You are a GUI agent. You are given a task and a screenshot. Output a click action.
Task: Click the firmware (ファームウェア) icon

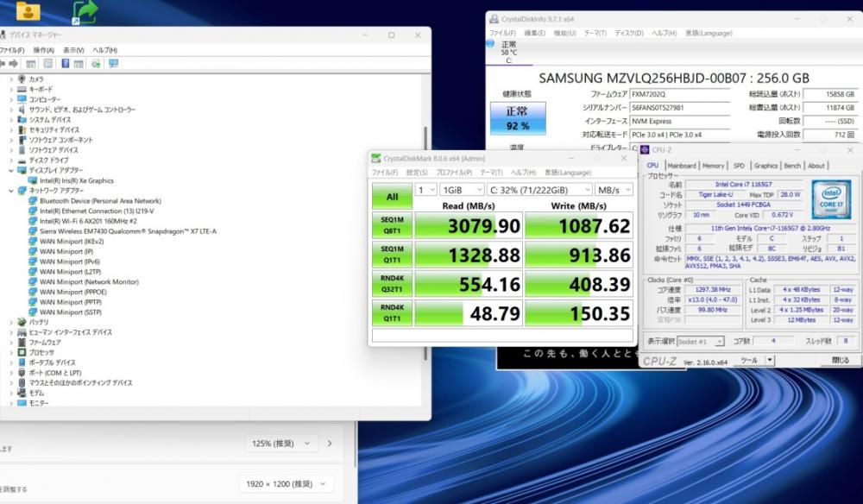pyautogui.click(x=22, y=343)
